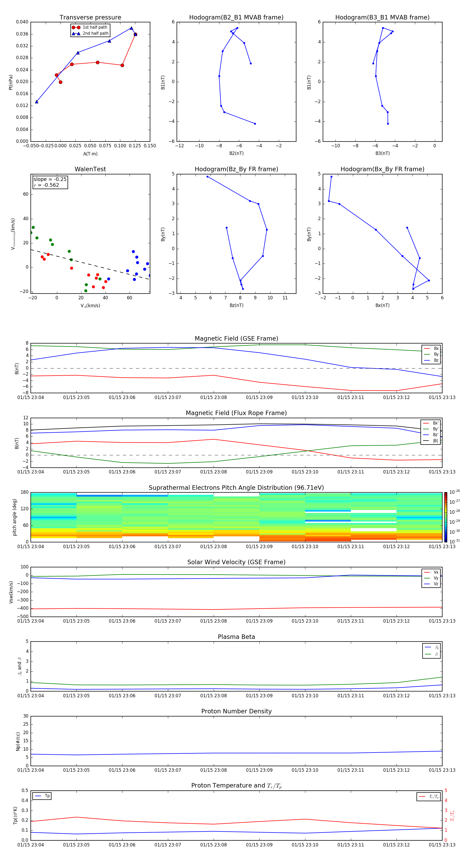This screenshot has width=473, height=868.
Task: Click the top-left point of the Bz_By hodogram
Action: 207,176
